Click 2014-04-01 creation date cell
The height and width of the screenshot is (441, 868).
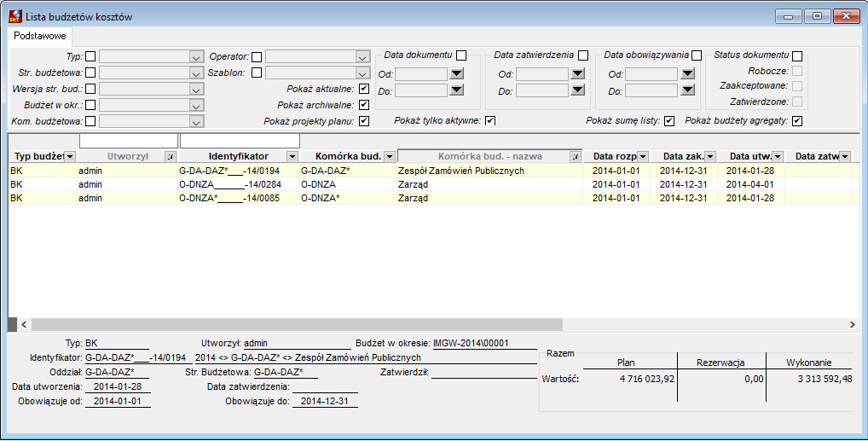(750, 184)
